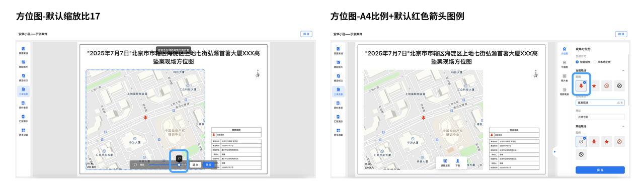This screenshot has height=189, width=644.
Task: Click the 媒体 button in the left screen
Action: coord(306,34)
